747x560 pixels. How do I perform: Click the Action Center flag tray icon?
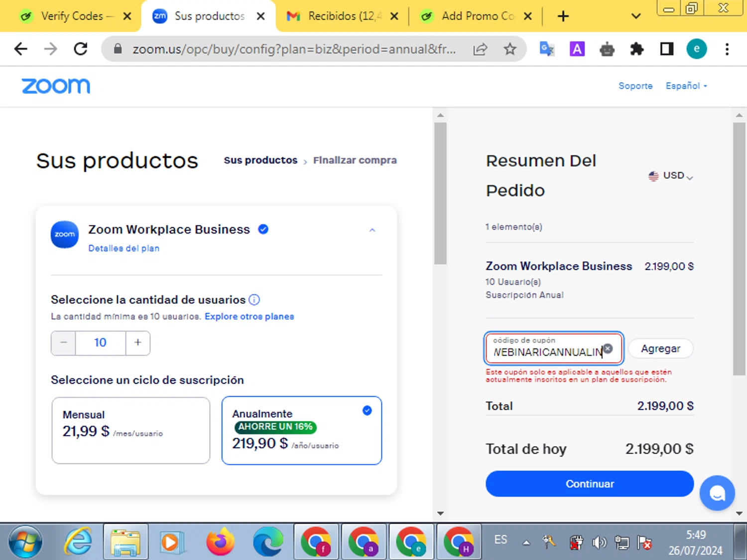pyautogui.click(x=645, y=542)
